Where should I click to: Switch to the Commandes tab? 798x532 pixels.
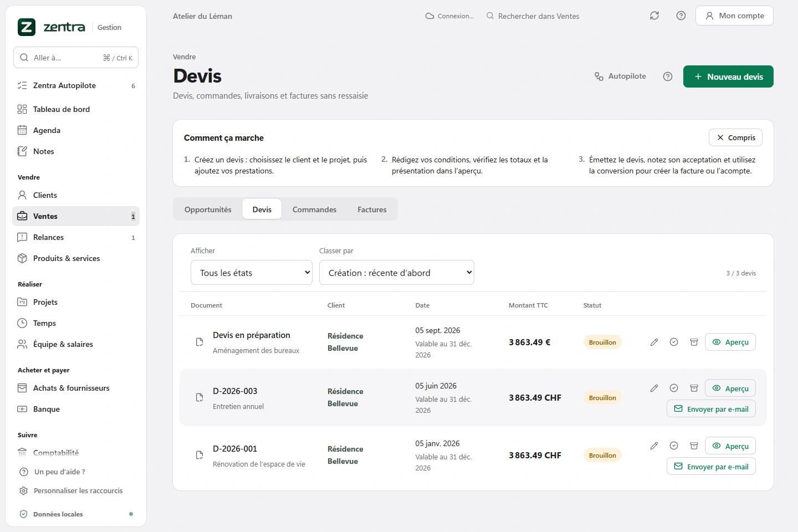coord(314,209)
